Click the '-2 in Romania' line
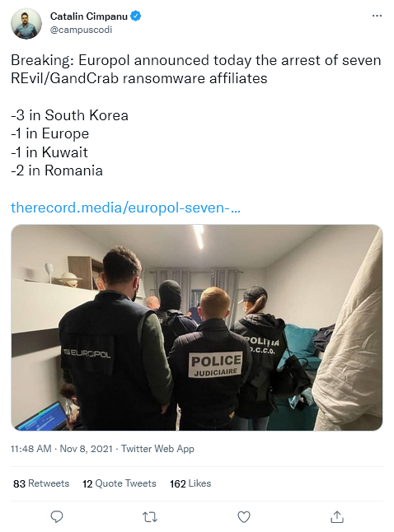Viewport: 394px width, 532px height. [57, 170]
